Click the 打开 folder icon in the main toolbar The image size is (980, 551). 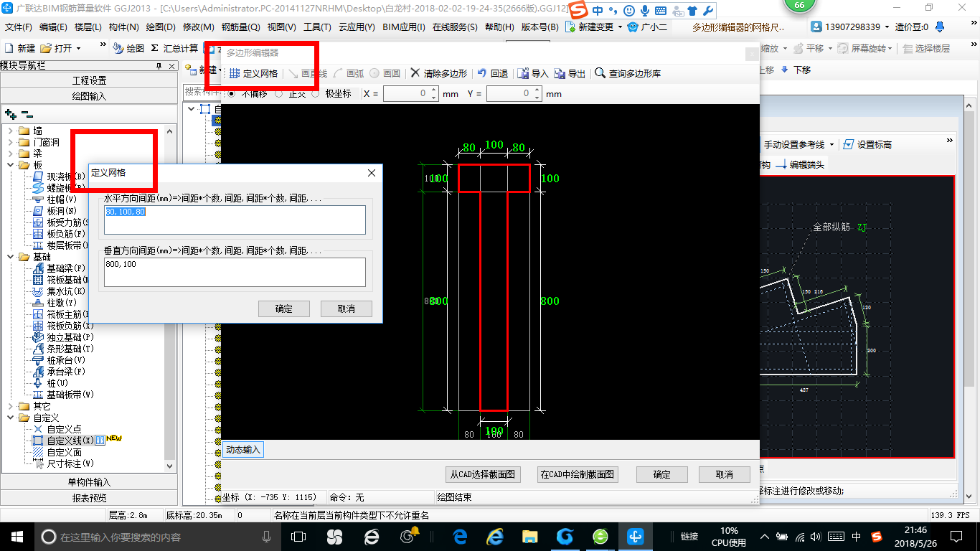[x=46, y=48]
